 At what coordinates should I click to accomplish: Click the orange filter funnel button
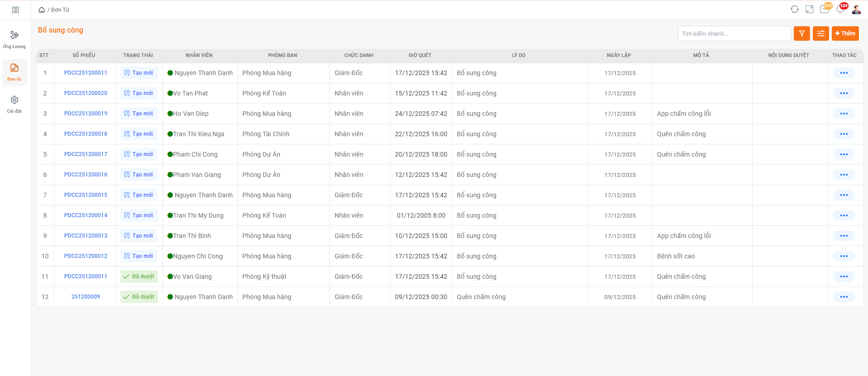point(801,33)
